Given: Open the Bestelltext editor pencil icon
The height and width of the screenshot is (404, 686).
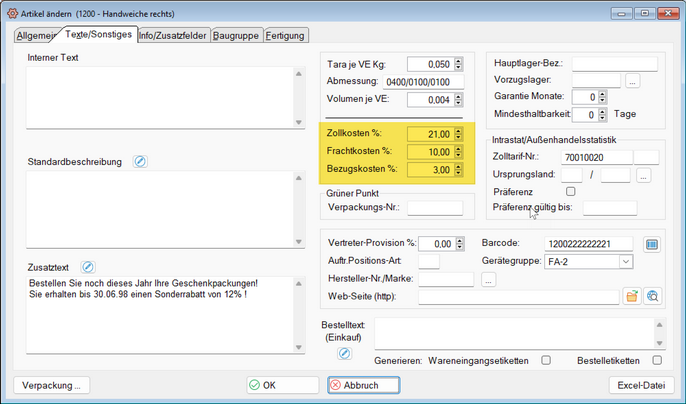Looking at the screenshot, I should [x=344, y=353].
